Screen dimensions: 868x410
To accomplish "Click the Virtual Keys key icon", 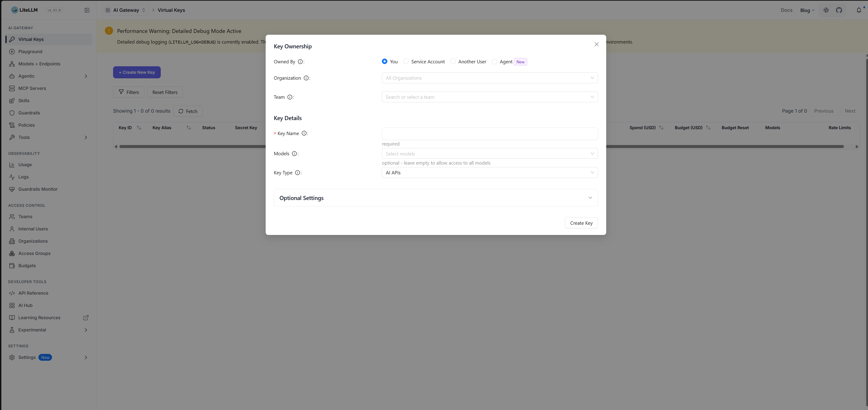I will pyautogui.click(x=12, y=40).
